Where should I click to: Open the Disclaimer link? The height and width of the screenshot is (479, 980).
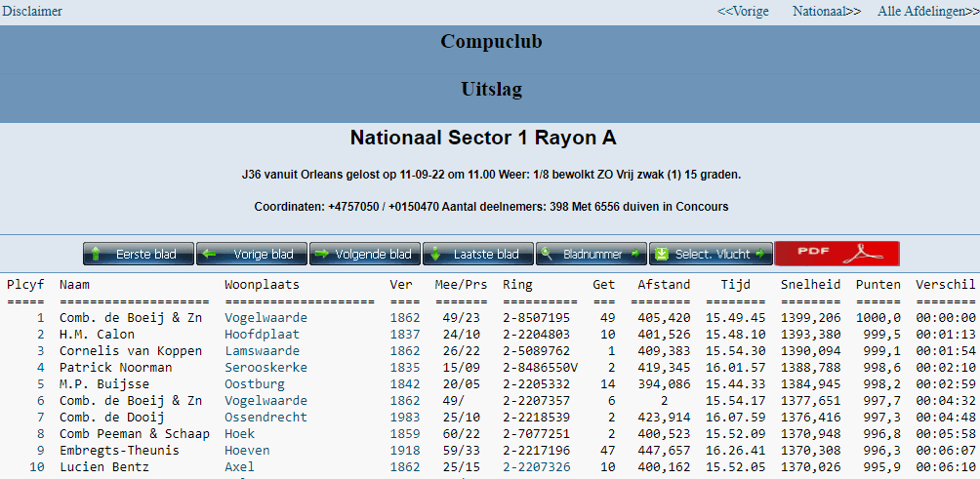tap(32, 12)
